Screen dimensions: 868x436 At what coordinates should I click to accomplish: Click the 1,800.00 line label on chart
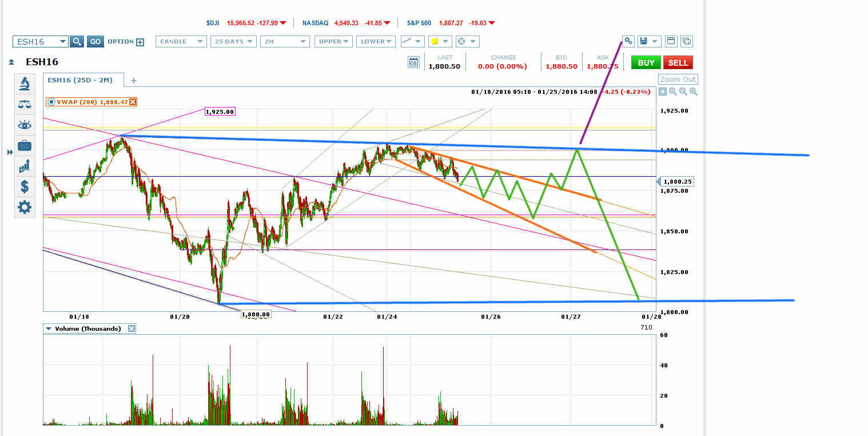(256, 314)
